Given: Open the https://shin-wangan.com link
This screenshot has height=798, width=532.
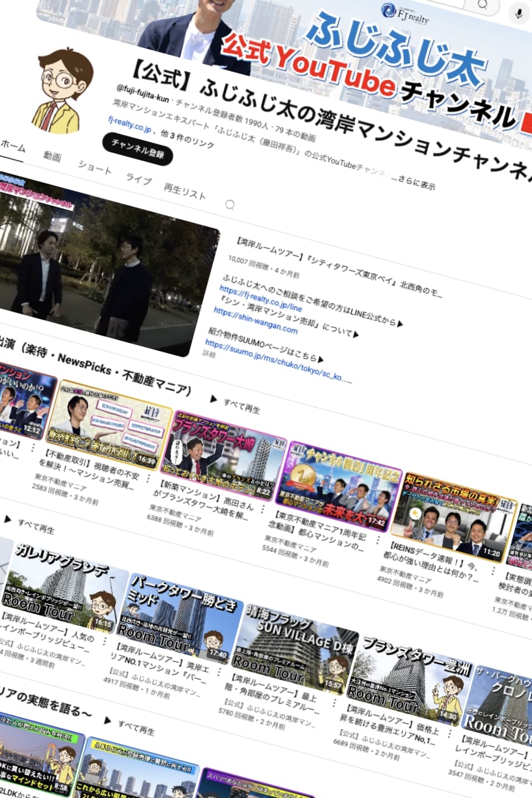Looking at the screenshot, I should [255, 320].
